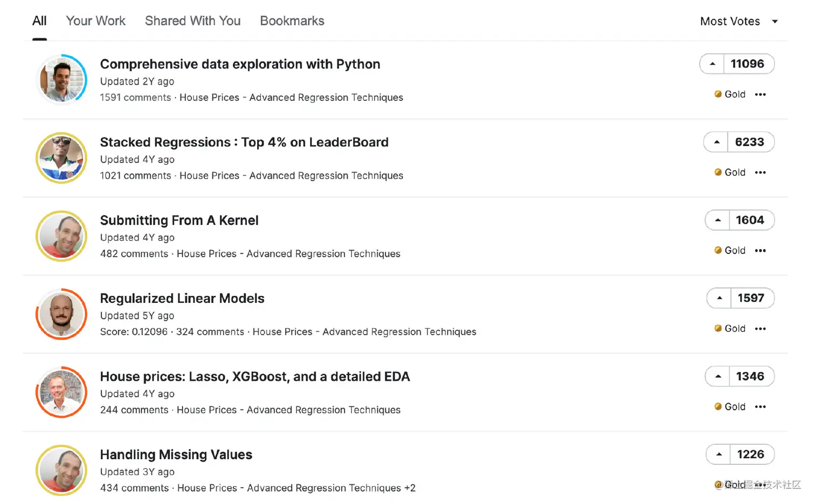
Task: Switch to the Your Work tab
Action: (x=95, y=21)
